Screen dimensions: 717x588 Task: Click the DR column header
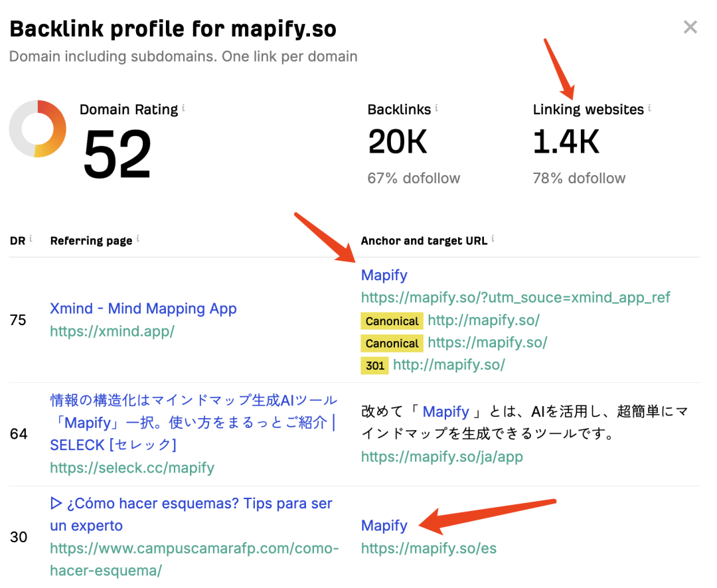[18, 240]
